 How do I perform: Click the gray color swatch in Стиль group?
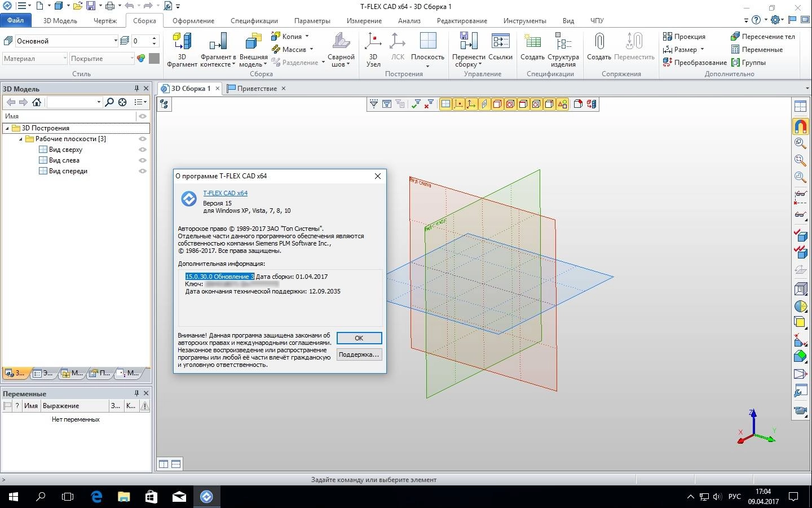click(154, 58)
